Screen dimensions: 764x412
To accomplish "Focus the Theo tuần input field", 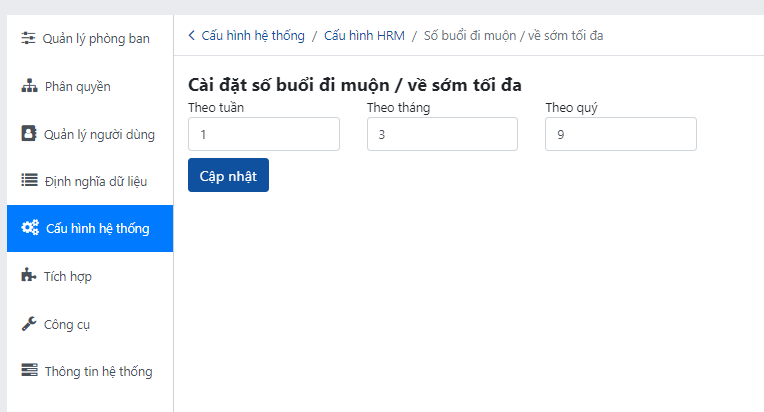I will click(x=264, y=134).
